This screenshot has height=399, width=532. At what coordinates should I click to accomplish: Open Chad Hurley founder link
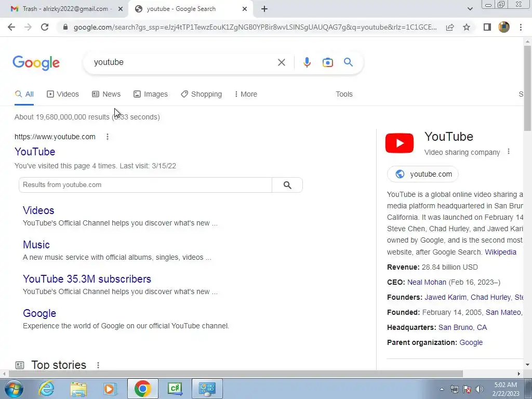(x=490, y=298)
